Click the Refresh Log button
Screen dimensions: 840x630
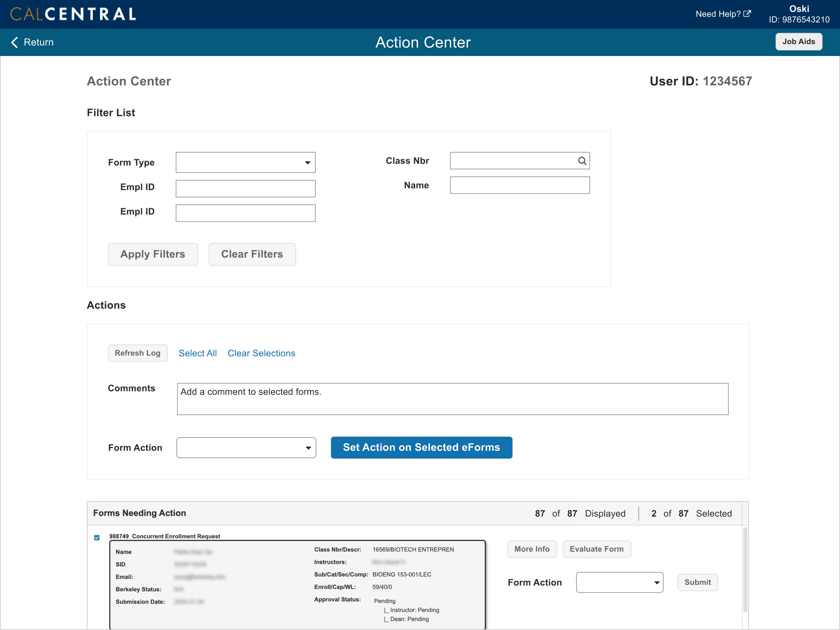pos(138,353)
